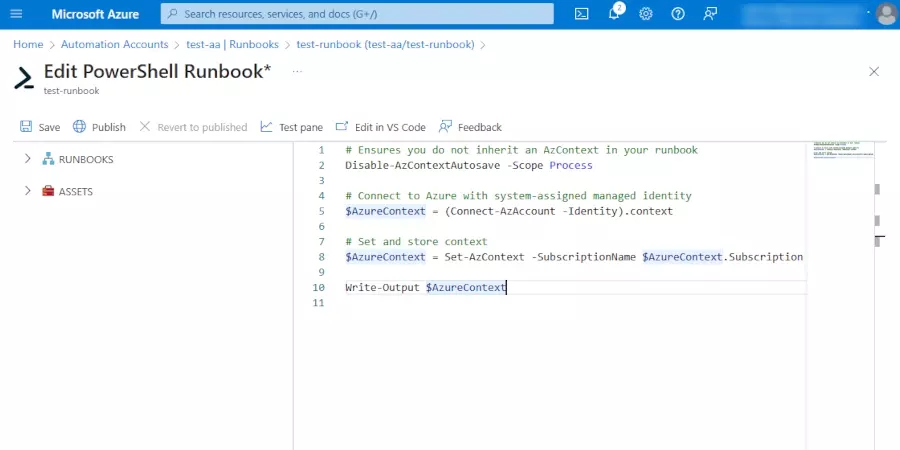Click the help question mark icon
Screen dimensions: 900x450
678,14
